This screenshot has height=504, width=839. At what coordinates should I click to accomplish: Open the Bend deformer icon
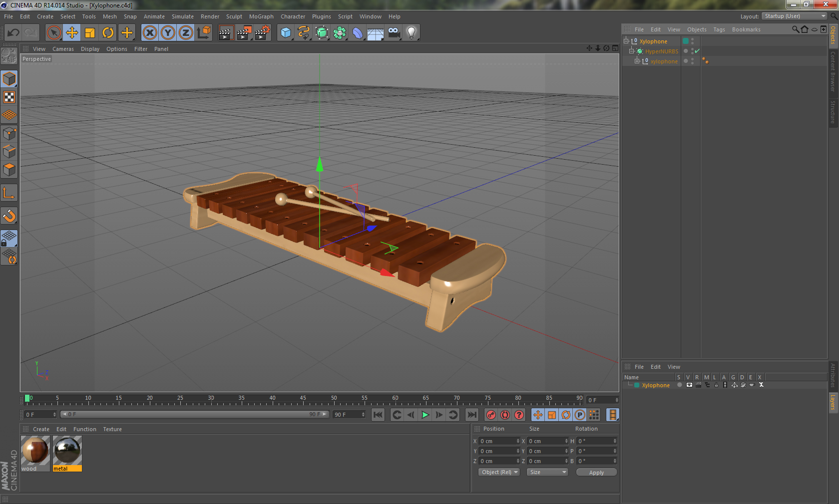(358, 33)
